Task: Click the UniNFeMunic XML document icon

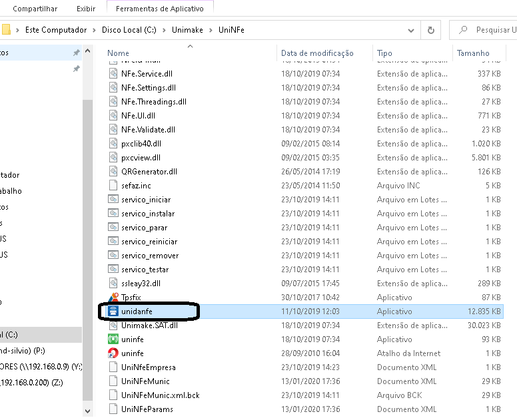Action: click(113, 381)
